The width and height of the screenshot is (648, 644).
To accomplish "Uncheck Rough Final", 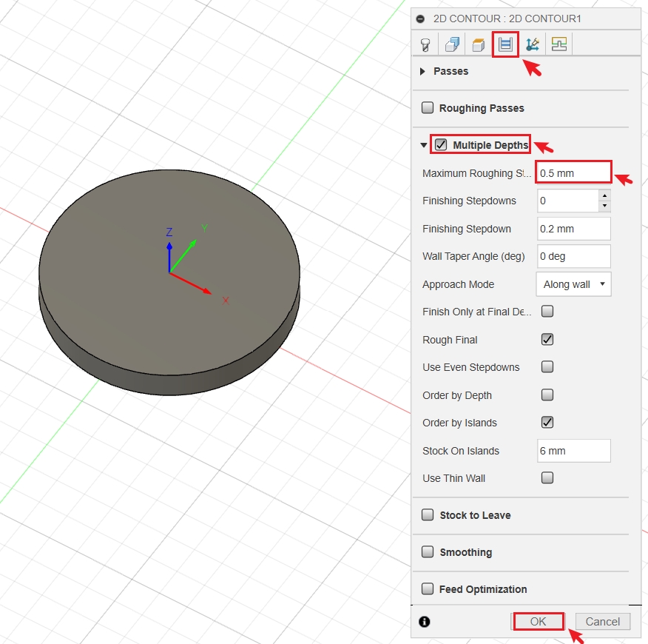I will pos(547,339).
